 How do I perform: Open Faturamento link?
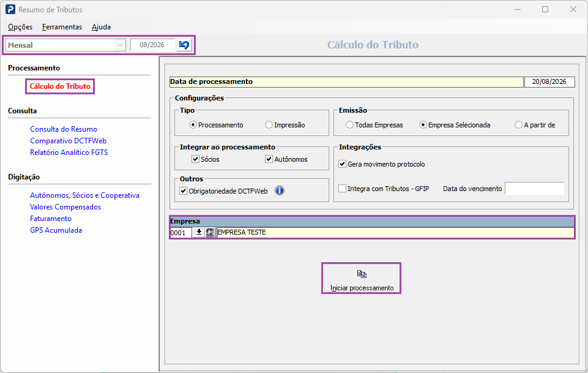click(x=51, y=219)
